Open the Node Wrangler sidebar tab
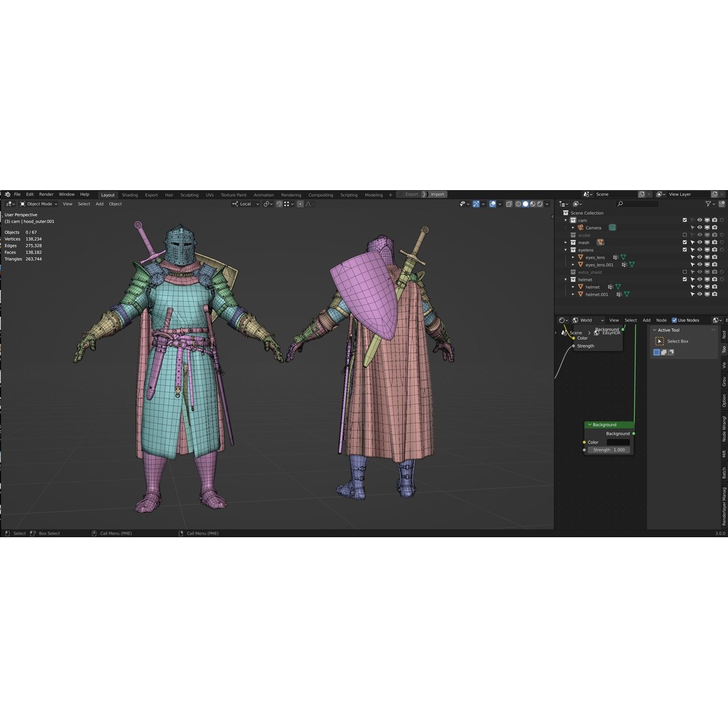This screenshot has height=728, width=728. [724, 429]
